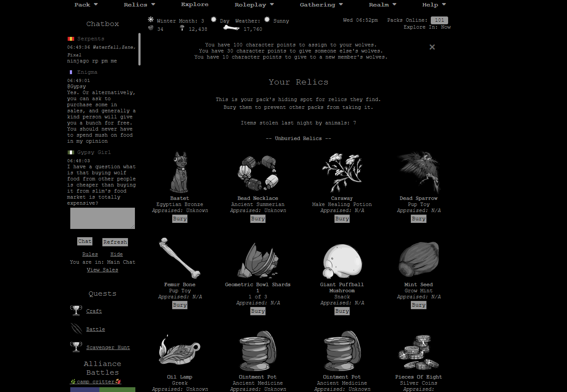Click the rock currency icon

pos(151,28)
